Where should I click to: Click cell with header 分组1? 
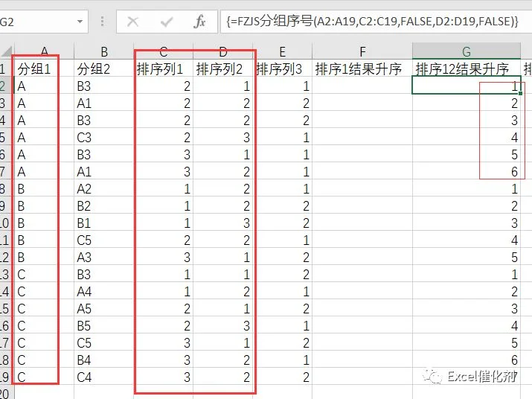click(44, 69)
